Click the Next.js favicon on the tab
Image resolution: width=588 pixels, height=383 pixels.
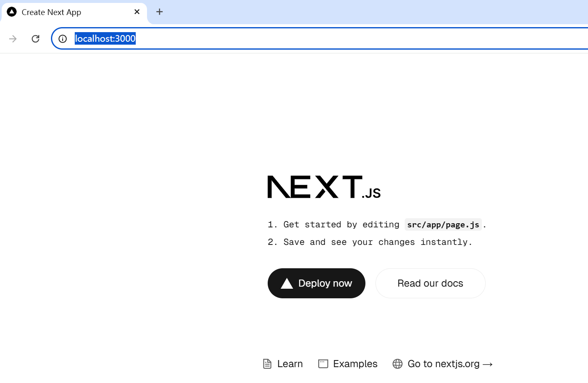(12, 12)
